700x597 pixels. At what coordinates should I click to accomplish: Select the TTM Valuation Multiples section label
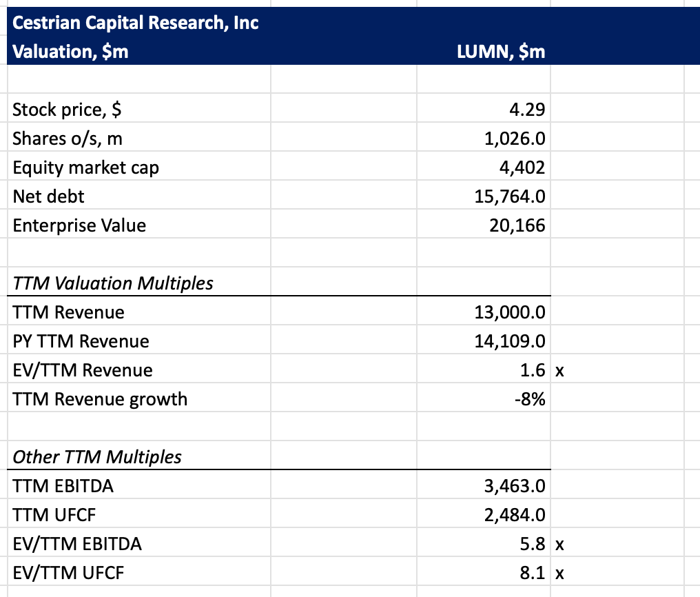click(x=113, y=283)
